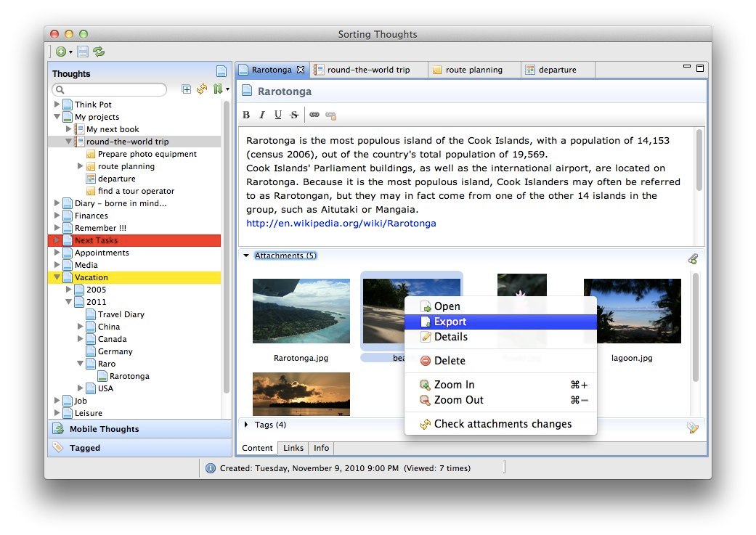Select the red Next Tasks item

(96, 240)
